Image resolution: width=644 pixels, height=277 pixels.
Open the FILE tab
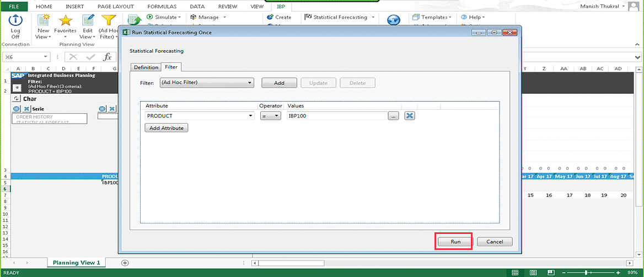(14, 7)
